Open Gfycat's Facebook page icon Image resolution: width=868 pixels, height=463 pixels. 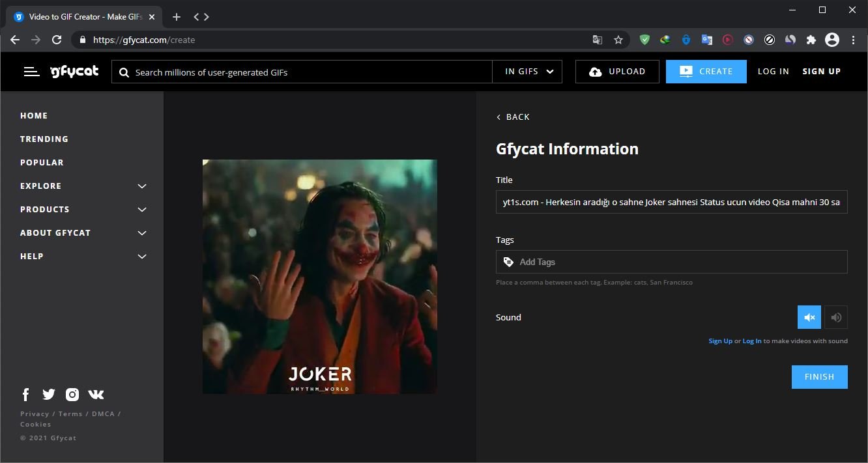pos(26,395)
